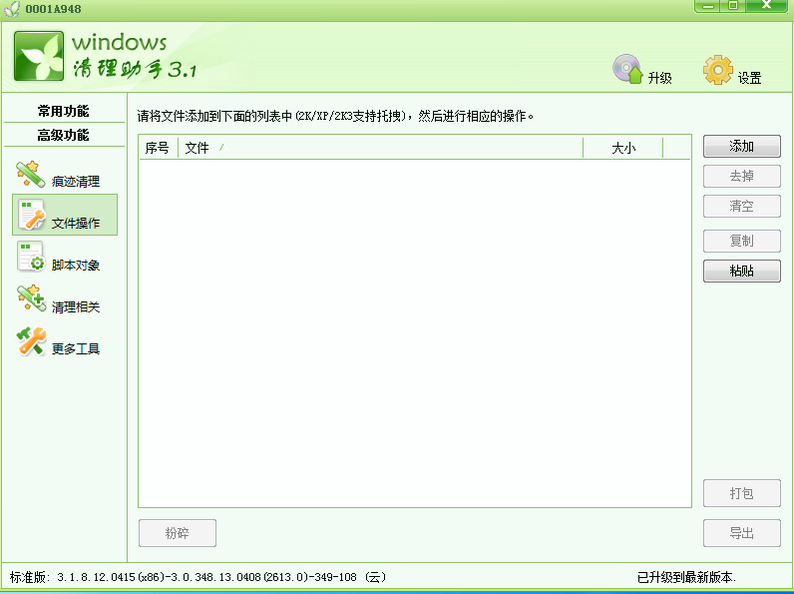794x594 pixels.
Task: Click the 清空 button
Action: (742, 206)
